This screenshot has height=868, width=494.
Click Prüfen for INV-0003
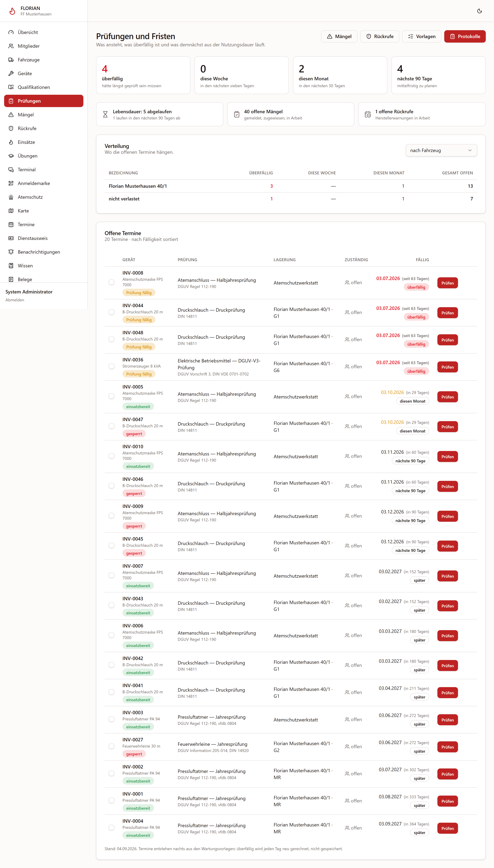point(447,720)
